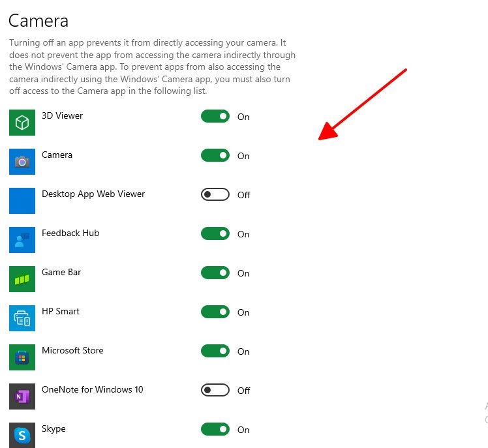
Task: Select the 'Desktop App Web Viewer' label
Action: 93,194
